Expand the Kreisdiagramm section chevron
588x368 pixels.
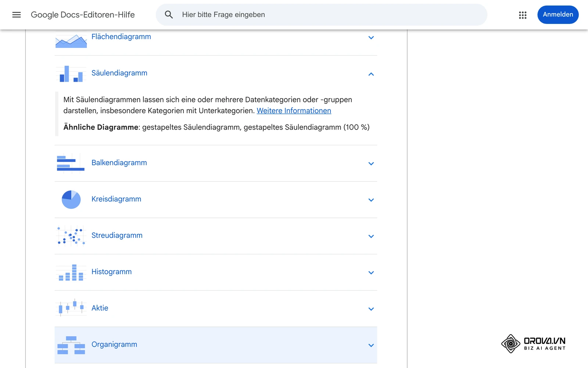[371, 200]
